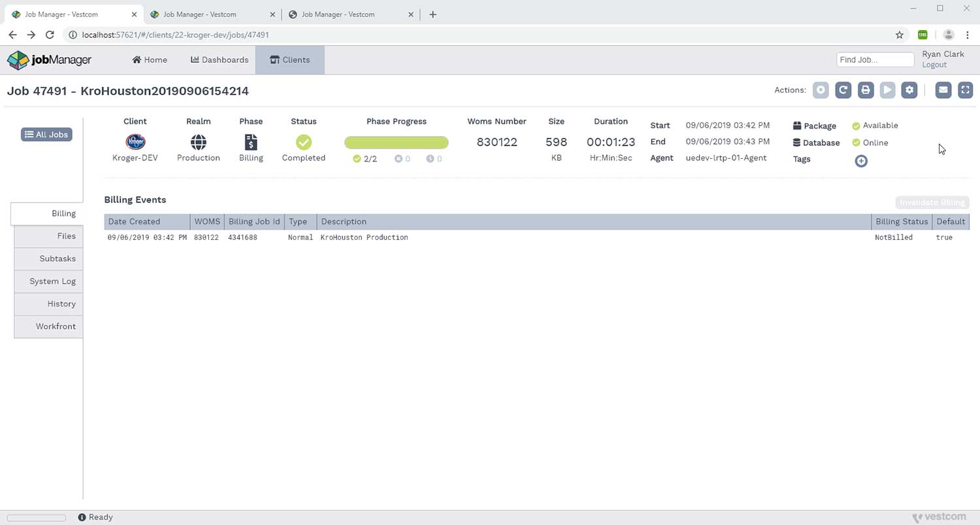This screenshot has width=980, height=525.
Task: Switch to the third Job Manager browser tab
Action: [x=350, y=14]
